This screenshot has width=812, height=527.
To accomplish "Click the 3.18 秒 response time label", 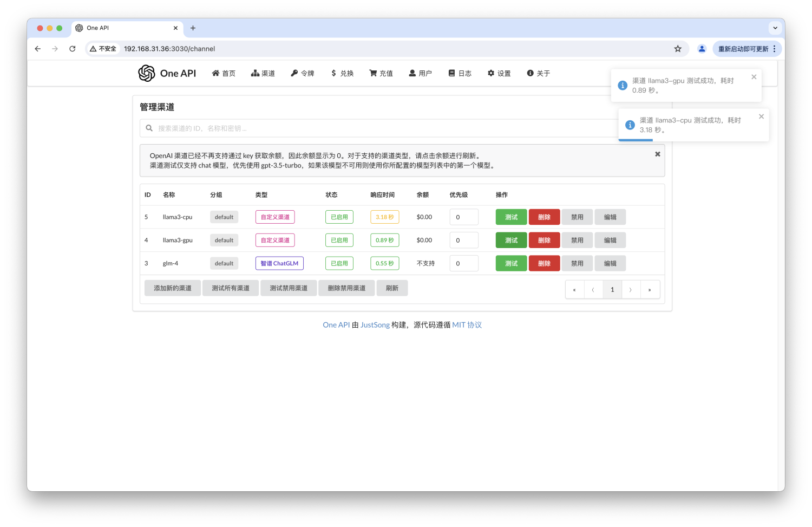I will [385, 217].
